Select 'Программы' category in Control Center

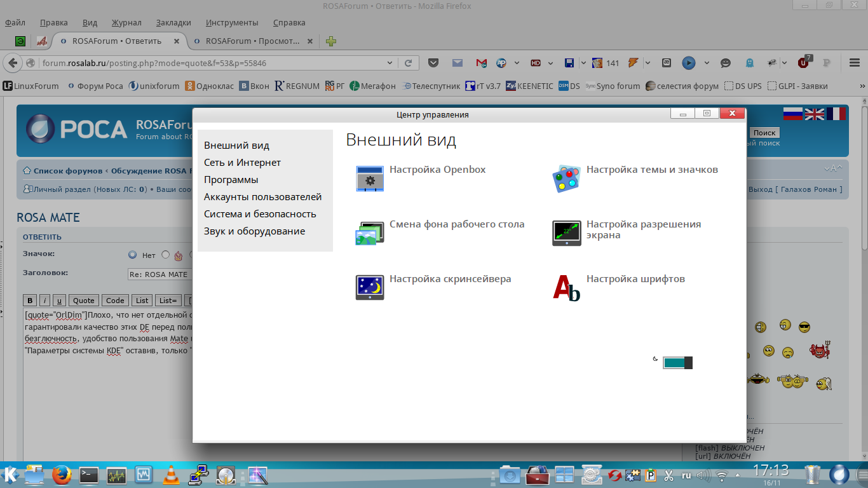pos(231,180)
